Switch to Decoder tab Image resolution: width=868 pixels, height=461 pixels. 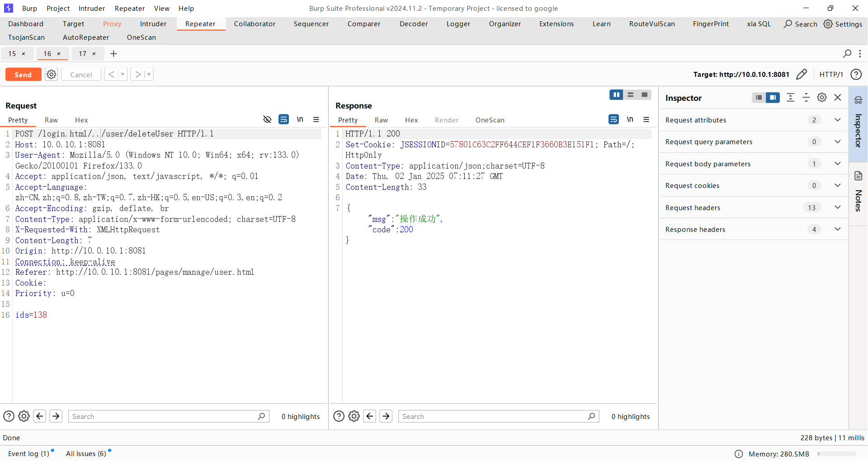coord(414,24)
